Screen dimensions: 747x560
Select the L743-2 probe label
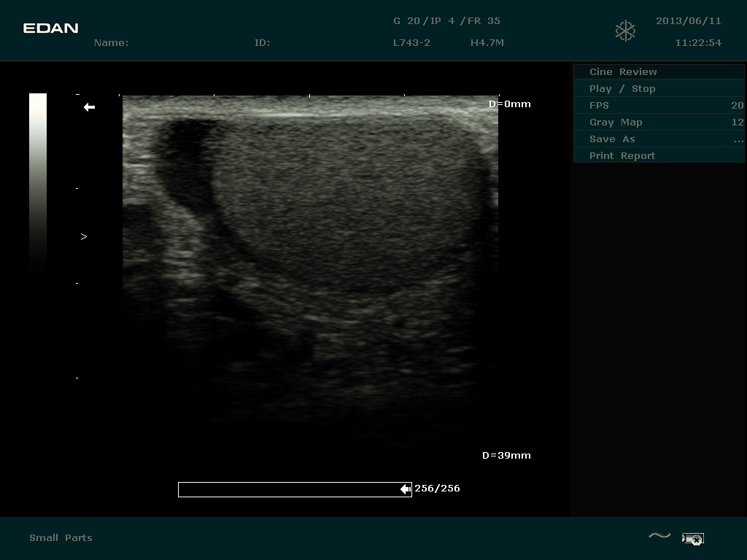pos(411,42)
